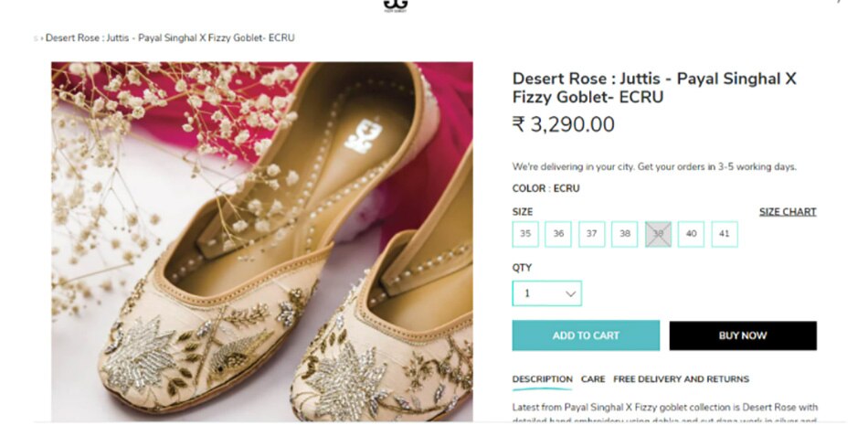Choose size 36
Screen dimensions: 868x436
pyautogui.click(x=558, y=234)
